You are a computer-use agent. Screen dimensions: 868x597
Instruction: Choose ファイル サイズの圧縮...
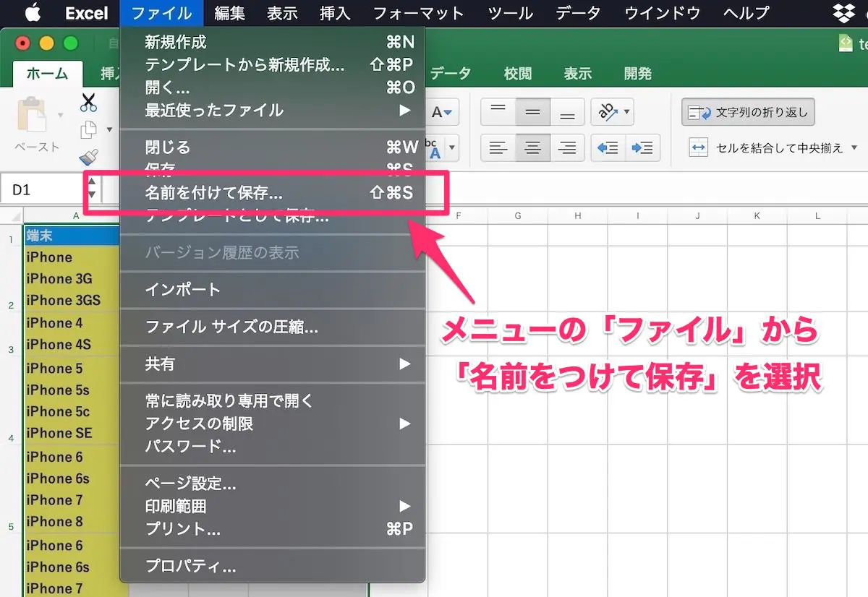coord(272,327)
